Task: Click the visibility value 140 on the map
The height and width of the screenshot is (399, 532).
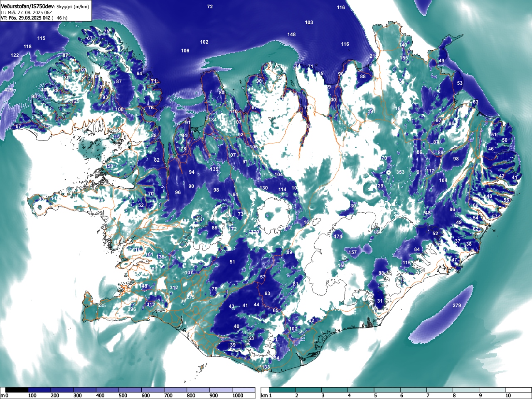Action: point(403,45)
